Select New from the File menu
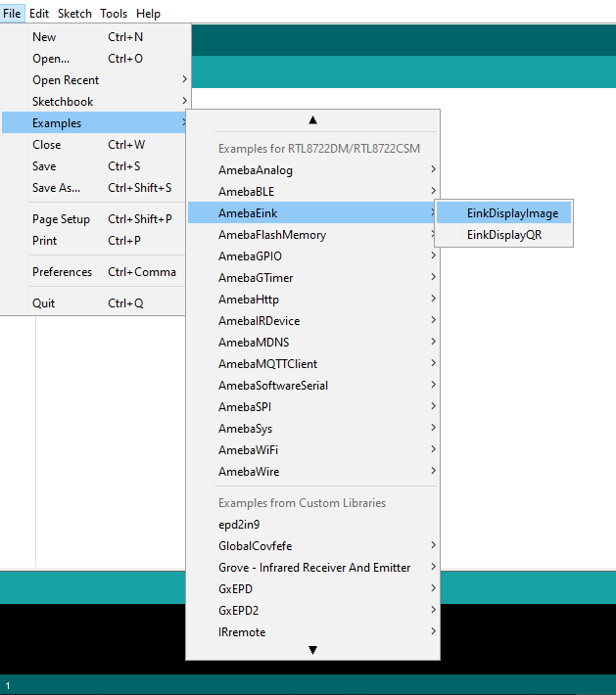Viewport: 616px width, 695px height. [x=45, y=37]
